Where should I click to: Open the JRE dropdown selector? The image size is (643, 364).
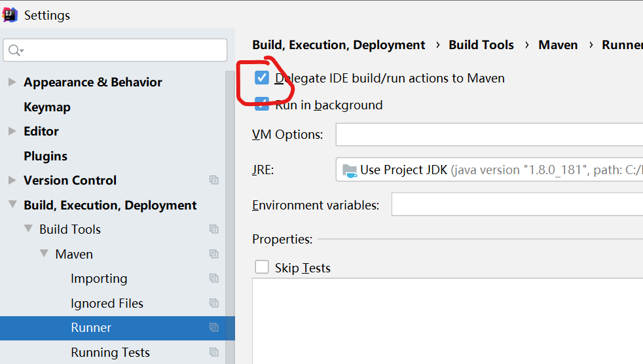click(489, 170)
